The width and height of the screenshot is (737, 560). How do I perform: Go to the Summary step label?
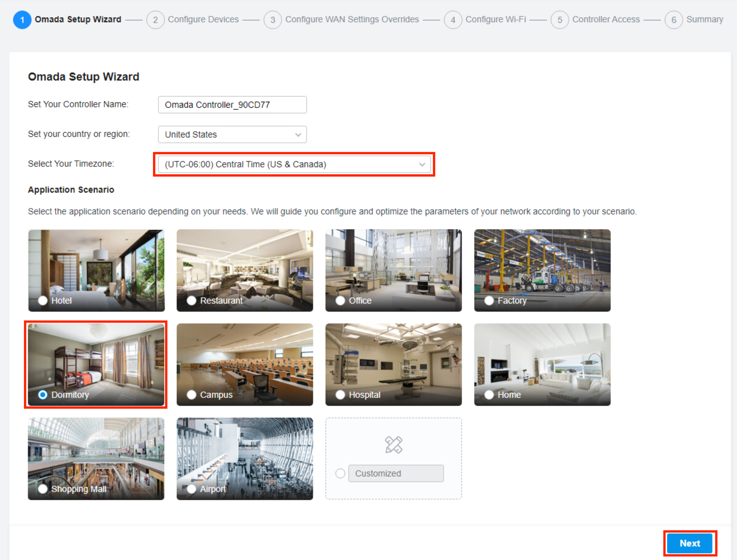(704, 19)
